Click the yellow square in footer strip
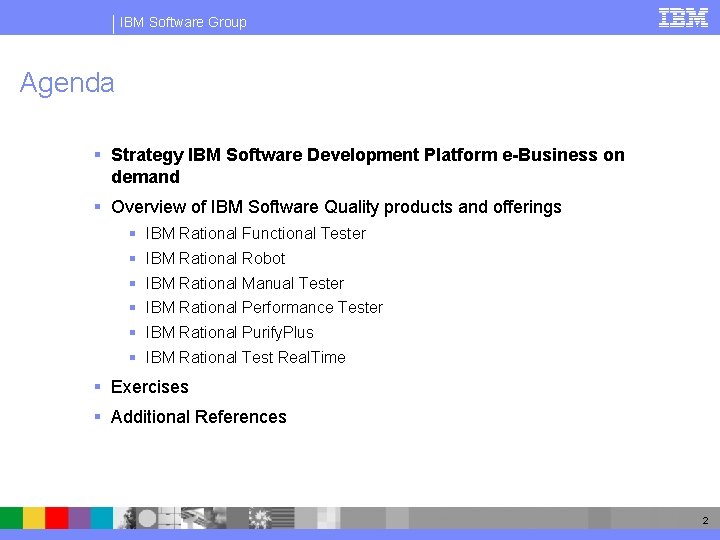This screenshot has width=720, height=540. (x=34, y=518)
